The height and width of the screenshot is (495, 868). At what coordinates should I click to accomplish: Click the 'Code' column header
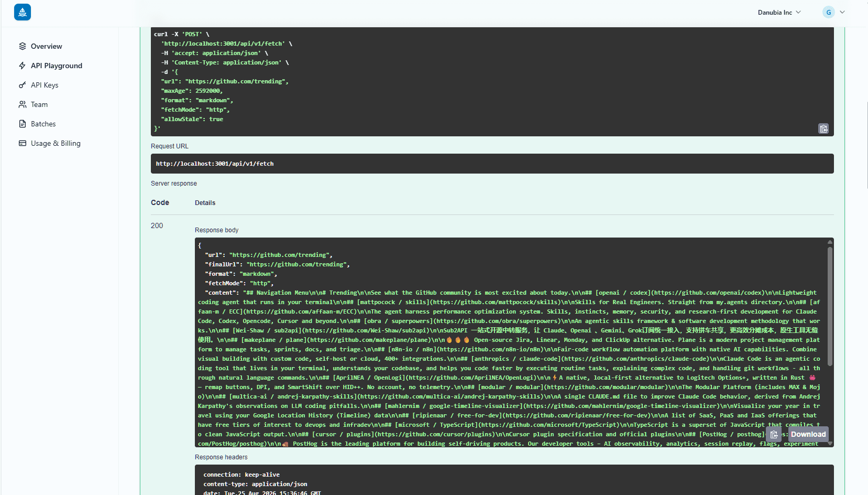coord(160,202)
